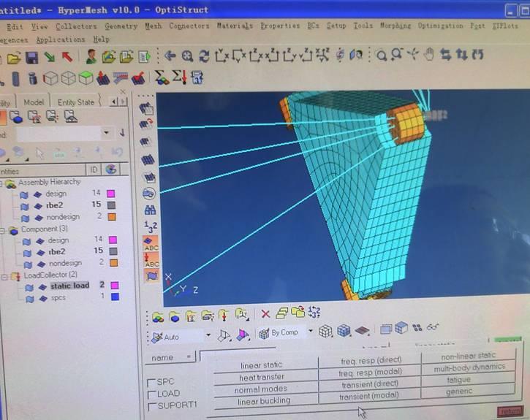This screenshot has width=530, height=420.
Task: Click magenta color swatch of static load
Action: point(115,286)
